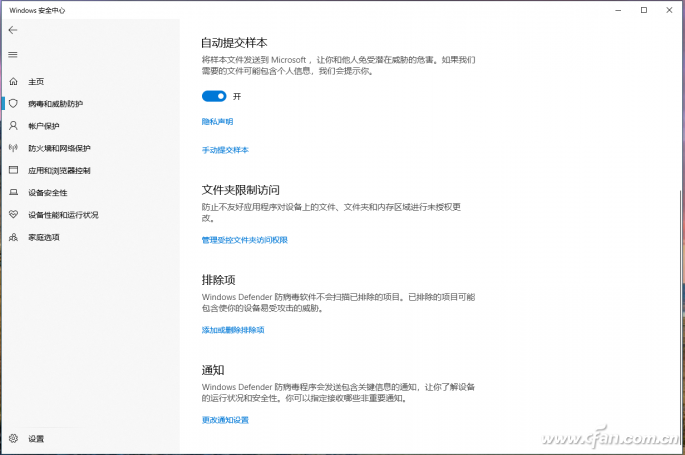Viewport: 685px width, 455px height.
Task: Click the laptop icon for 设备安全性
Action: tap(14, 192)
